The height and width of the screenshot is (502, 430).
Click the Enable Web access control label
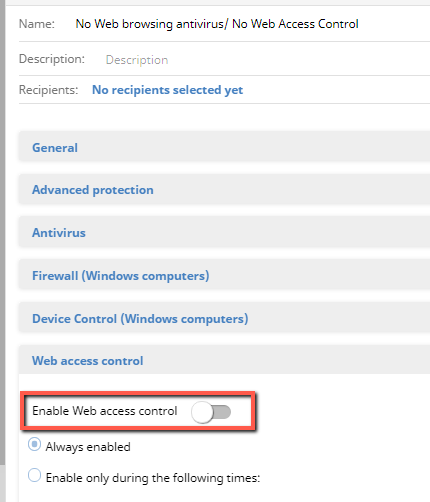(105, 411)
